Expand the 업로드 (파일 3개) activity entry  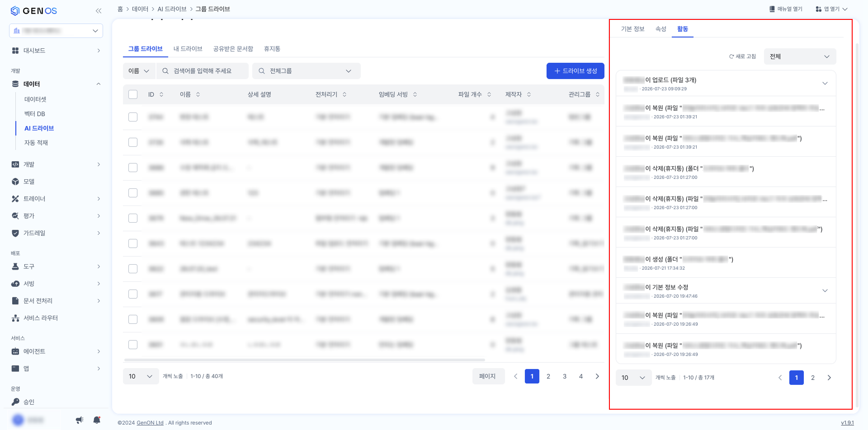coord(825,83)
